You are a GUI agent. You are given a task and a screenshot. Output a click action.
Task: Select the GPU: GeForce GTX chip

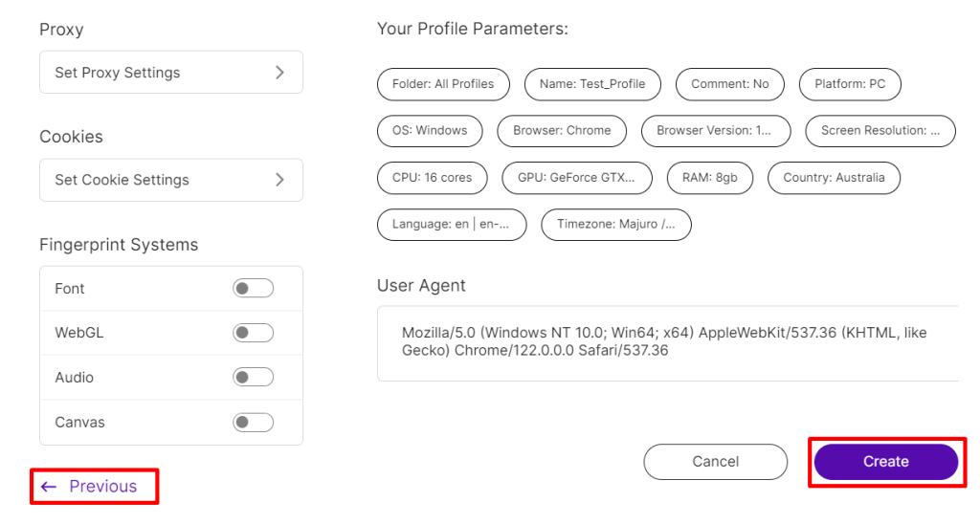click(x=577, y=177)
